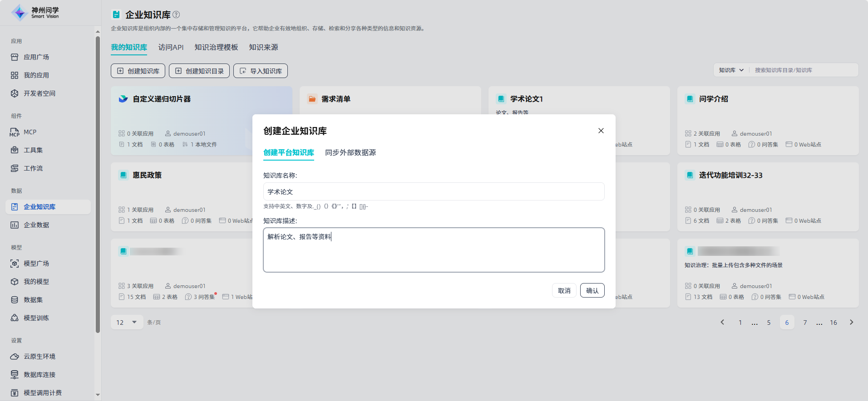Open 应用广场 from the sidebar

point(36,57)
